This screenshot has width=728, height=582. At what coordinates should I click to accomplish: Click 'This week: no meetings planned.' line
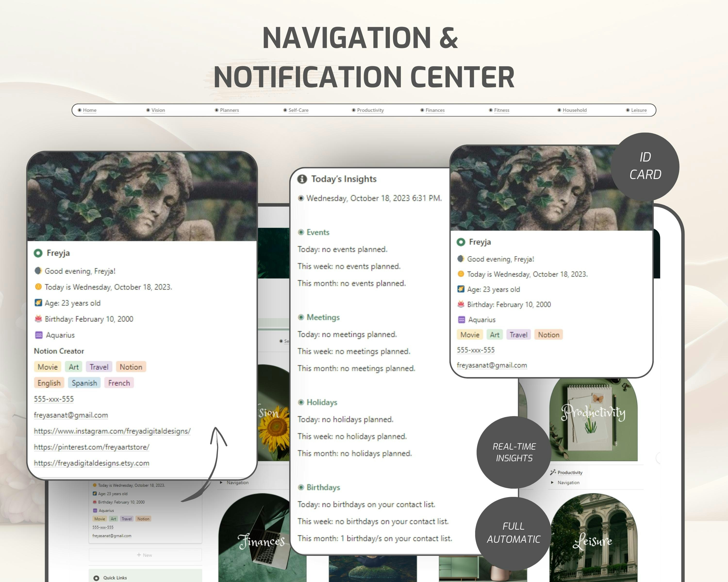pos(354,351)
